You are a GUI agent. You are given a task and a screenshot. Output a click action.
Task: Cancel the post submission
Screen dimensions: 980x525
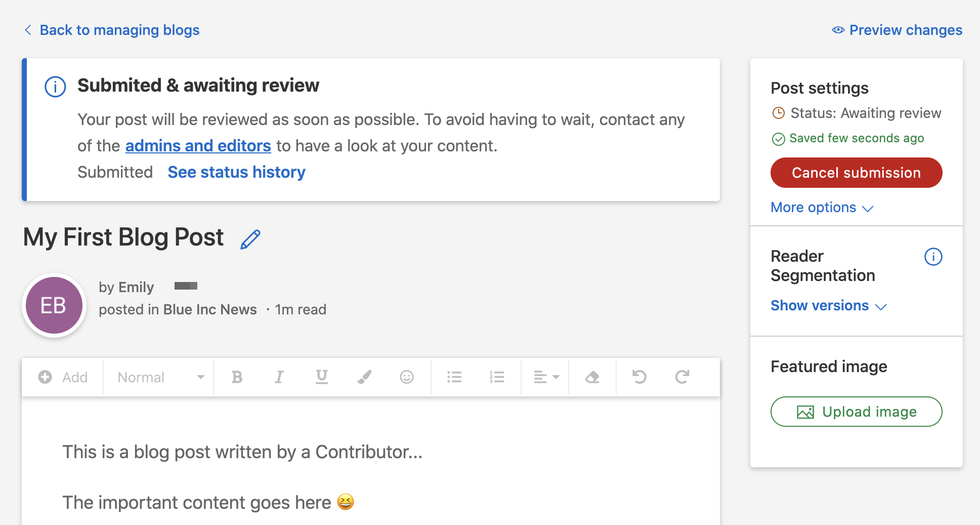pos(856,173)
